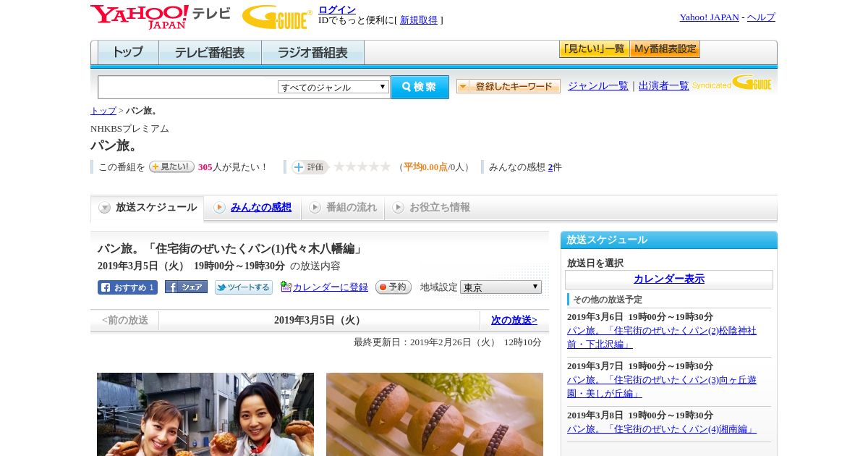Click the 検索 search button

420,87
